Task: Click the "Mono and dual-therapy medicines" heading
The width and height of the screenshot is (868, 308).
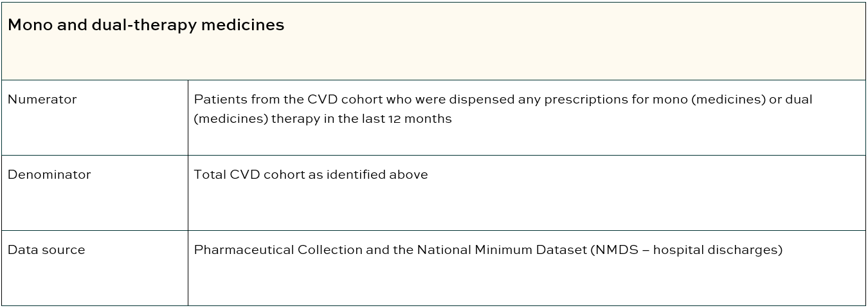Action: click(146, 25)
